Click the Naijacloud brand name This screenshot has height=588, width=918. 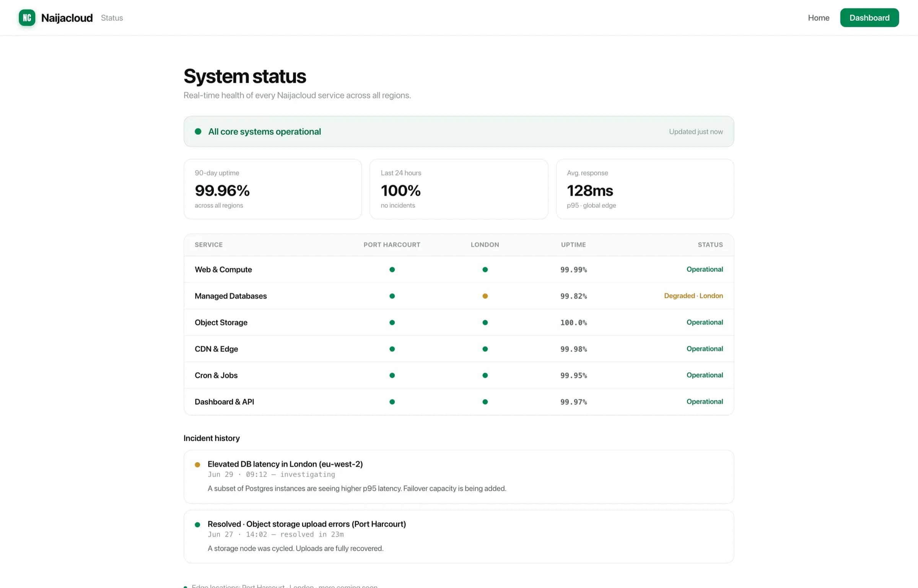(67, 18)
